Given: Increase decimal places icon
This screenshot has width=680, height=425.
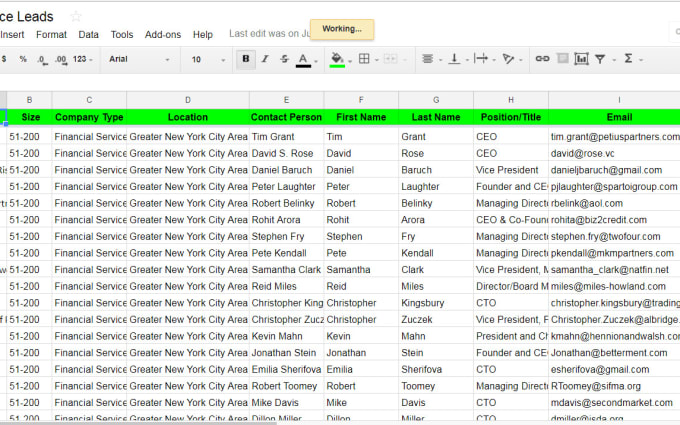Looking at the screenshot, I should point(61,59).
